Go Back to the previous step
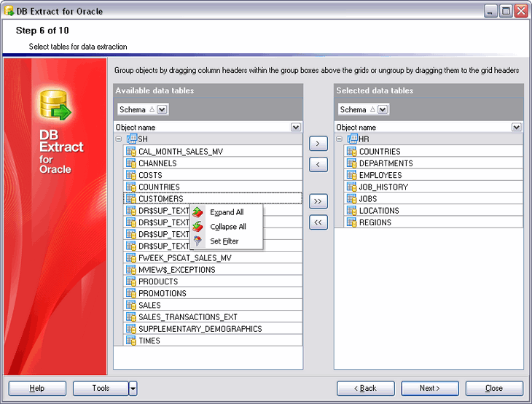The height and width of the screenshot is (404, 532). click(x=365, y=388)
